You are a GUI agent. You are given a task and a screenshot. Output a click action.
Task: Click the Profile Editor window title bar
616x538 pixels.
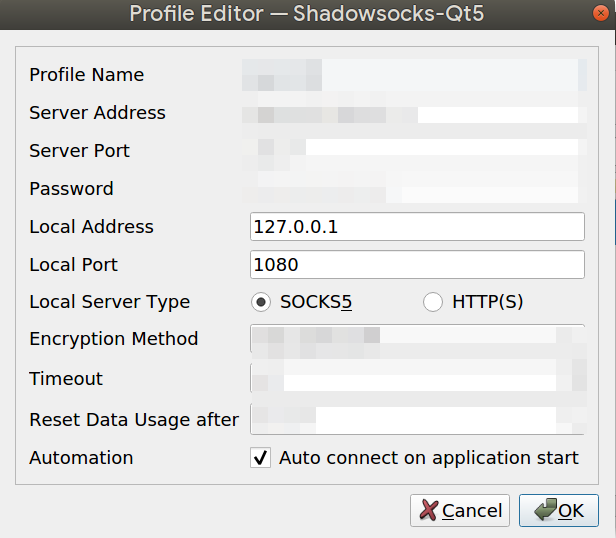[x=306, y=14]
